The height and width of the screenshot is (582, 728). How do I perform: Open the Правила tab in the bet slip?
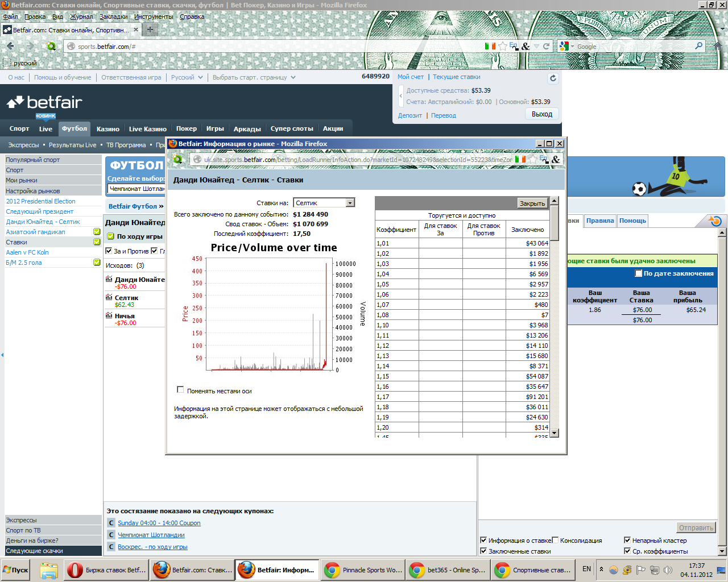click(600, 221)
